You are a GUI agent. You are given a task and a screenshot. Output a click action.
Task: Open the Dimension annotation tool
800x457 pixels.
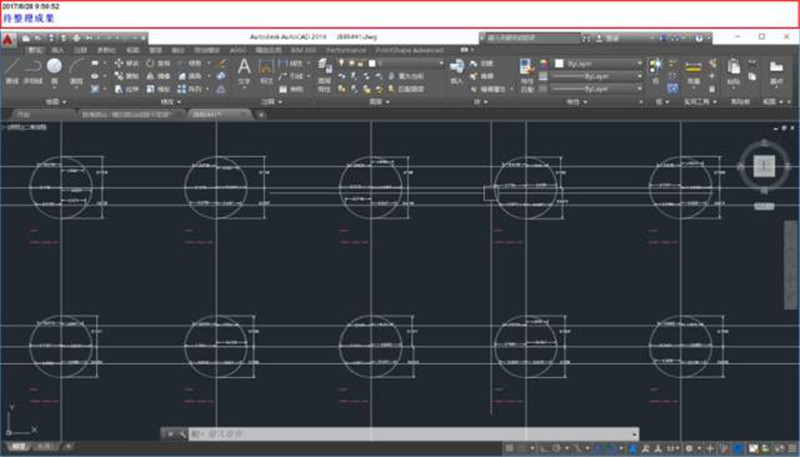[x=267, y=68]
